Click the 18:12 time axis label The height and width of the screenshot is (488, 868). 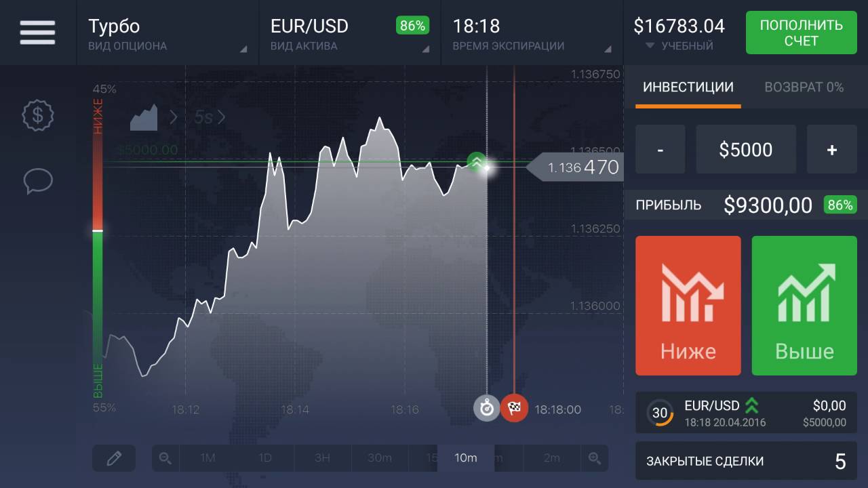click(185, 409)
